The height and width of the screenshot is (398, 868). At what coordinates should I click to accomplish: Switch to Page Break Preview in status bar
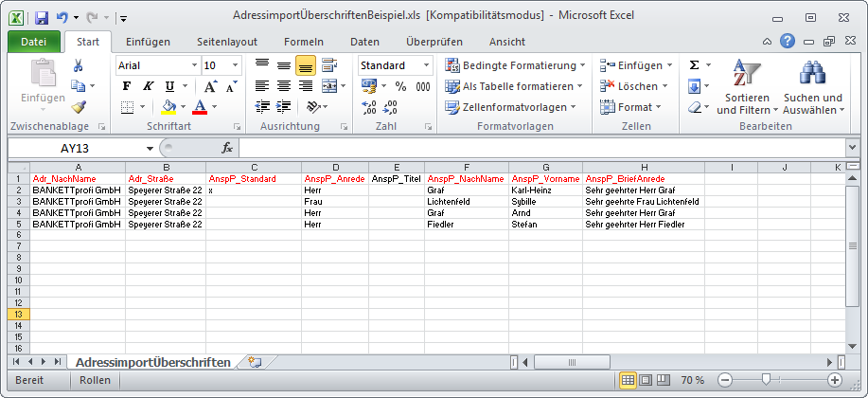pyautogui.click(x=664, y=380)
